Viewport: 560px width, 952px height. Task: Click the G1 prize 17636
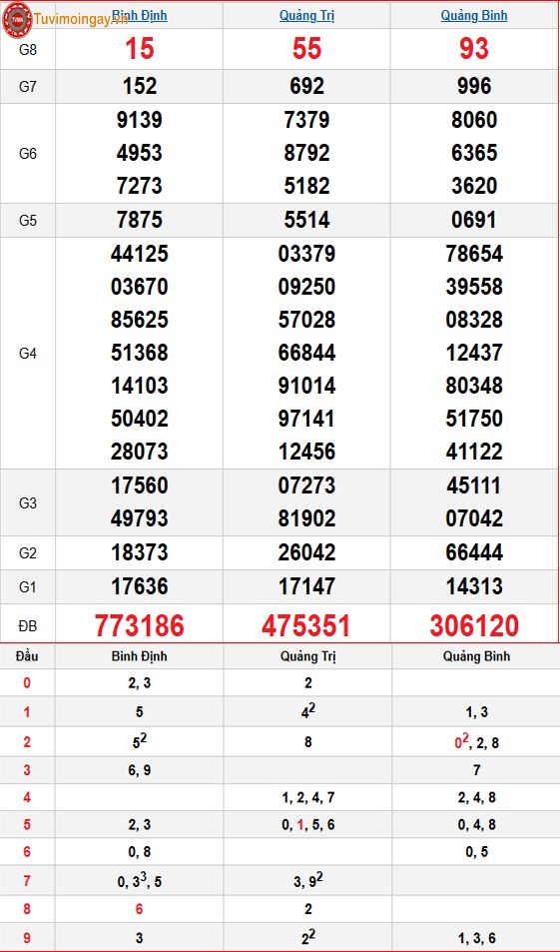pyautogui.click(x=140, y=586)
